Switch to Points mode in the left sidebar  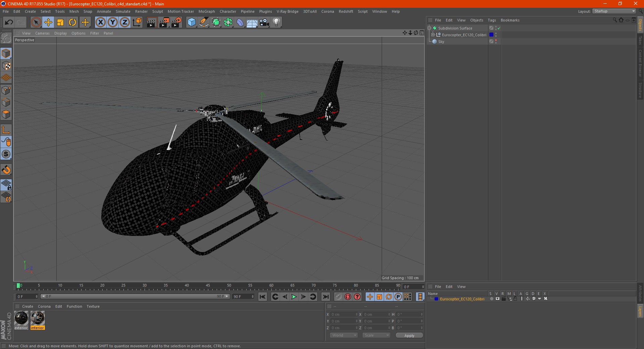click(6, 90)
